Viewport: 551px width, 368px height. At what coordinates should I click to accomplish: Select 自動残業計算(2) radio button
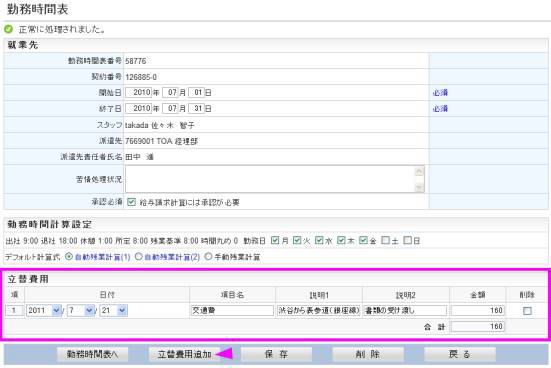[x=138, y=257]
